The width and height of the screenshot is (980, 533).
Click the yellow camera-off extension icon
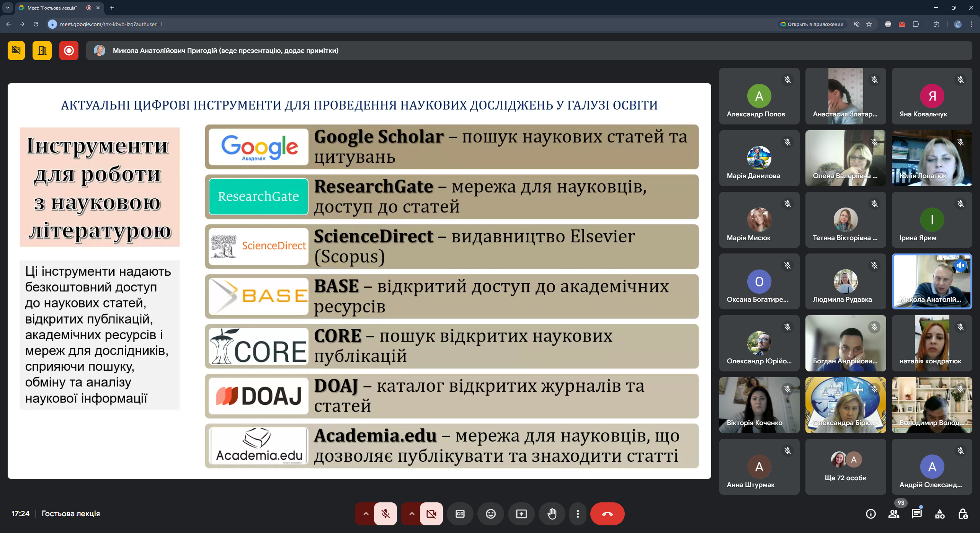[x=16, y=51]
